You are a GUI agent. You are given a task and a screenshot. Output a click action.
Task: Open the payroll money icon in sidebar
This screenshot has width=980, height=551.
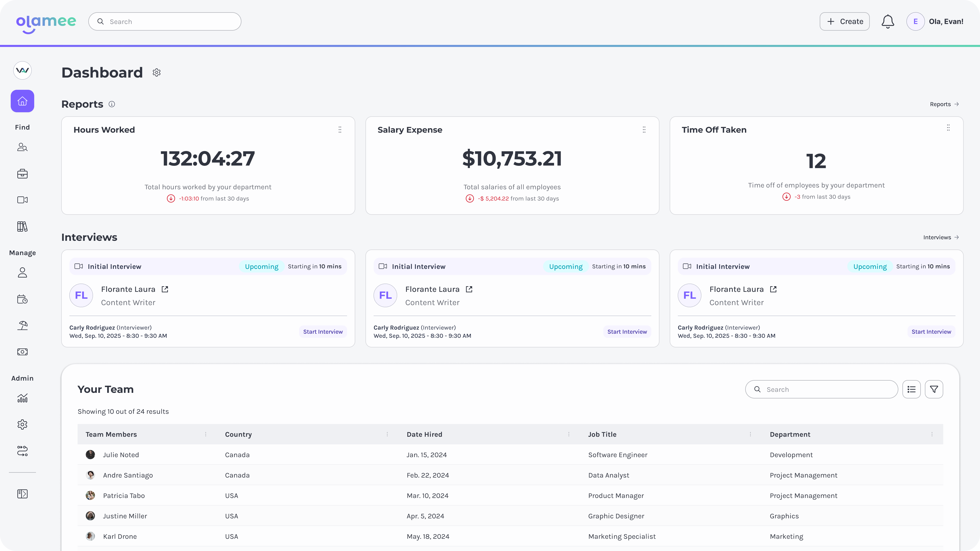22,352
